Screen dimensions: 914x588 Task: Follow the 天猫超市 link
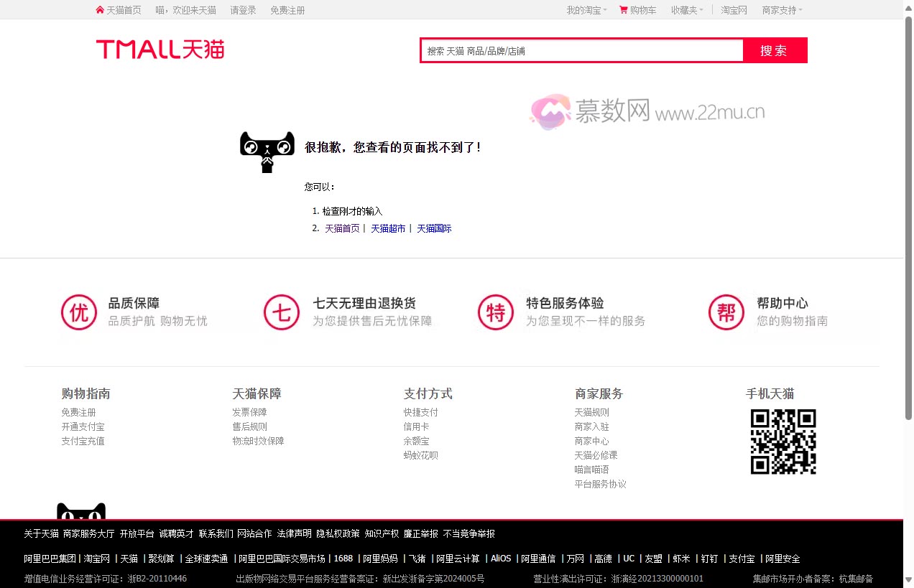coord(388,228)
